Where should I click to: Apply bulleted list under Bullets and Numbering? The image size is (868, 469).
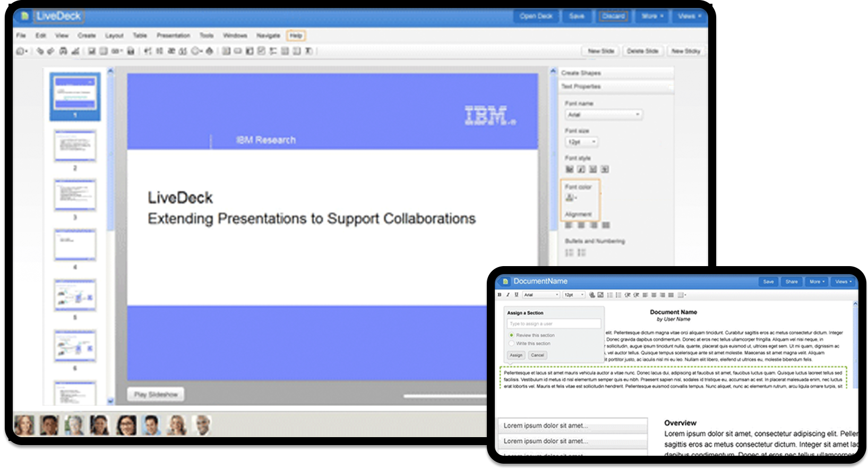[582, 253]
